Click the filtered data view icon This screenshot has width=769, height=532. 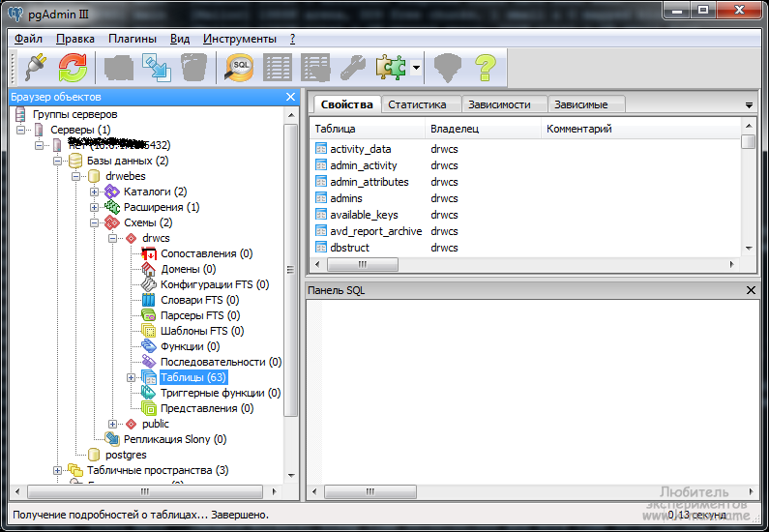(315, 68)
